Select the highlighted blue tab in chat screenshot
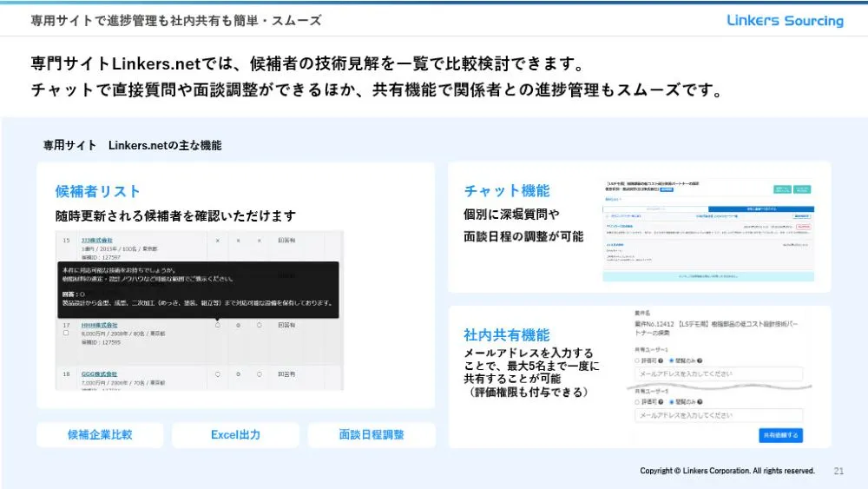 tap(761, 208)
